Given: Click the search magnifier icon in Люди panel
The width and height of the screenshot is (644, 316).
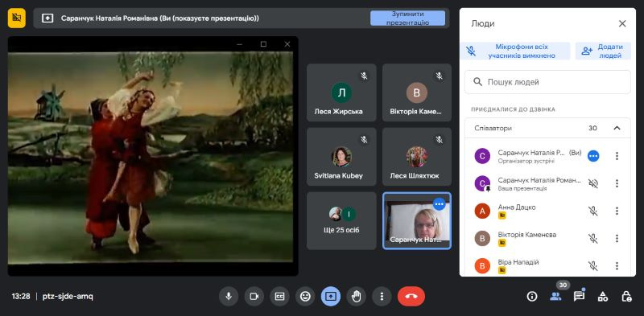Looking at the screenshot, I should pyautogui.click(x=477, y=82).
